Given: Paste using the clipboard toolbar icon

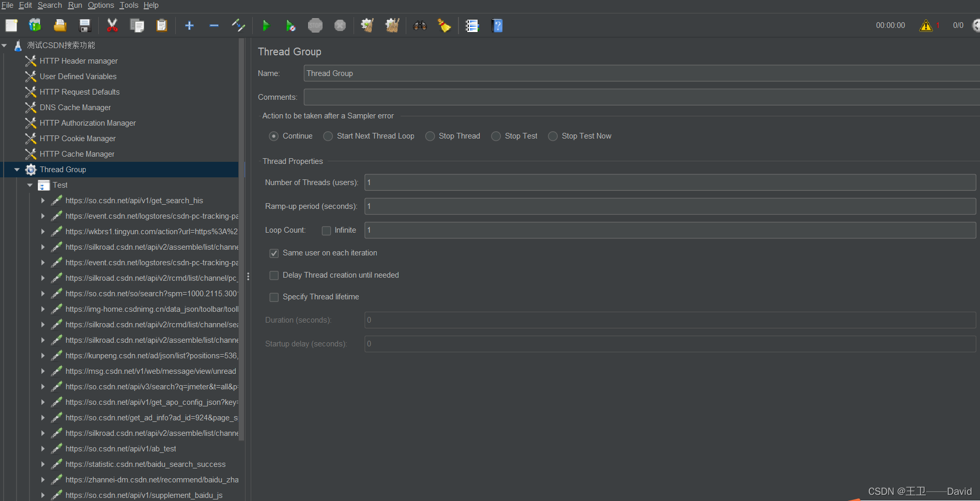Looking at the screenshot, I should pyautogui.click(x=162, y=25).
